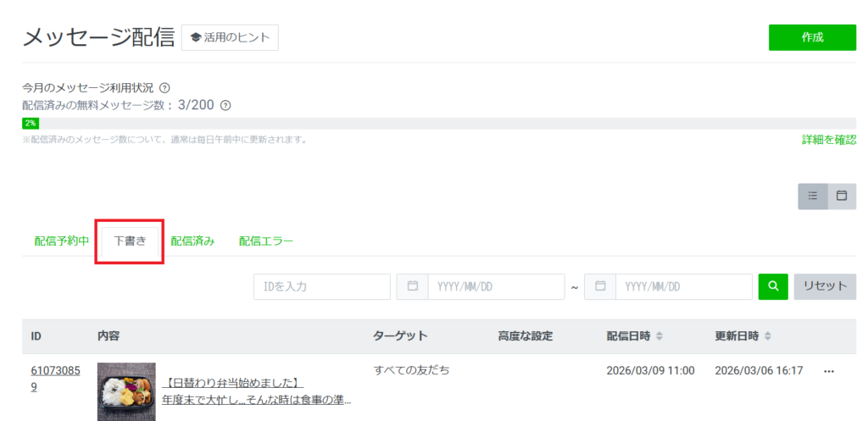The height and width of the screenshot is (421, 868).
Task: Click the end date calendar icon
Action: click(x=600, y=286)
